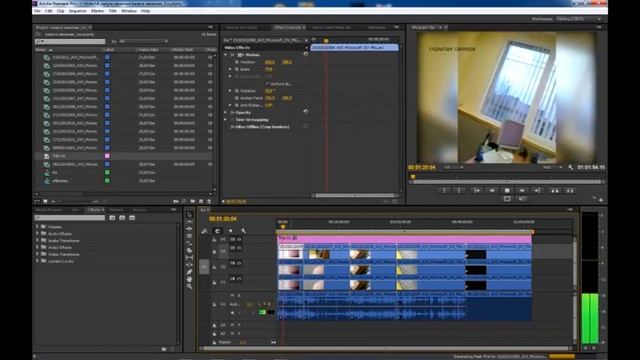Open timeline display settings wrench
The image size is (640, 360).
[x=244, y=231]
